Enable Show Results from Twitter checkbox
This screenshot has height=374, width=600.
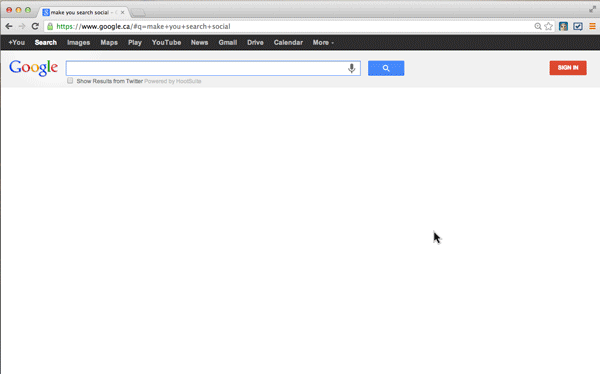pyautogui.click(x=70, y=81)
